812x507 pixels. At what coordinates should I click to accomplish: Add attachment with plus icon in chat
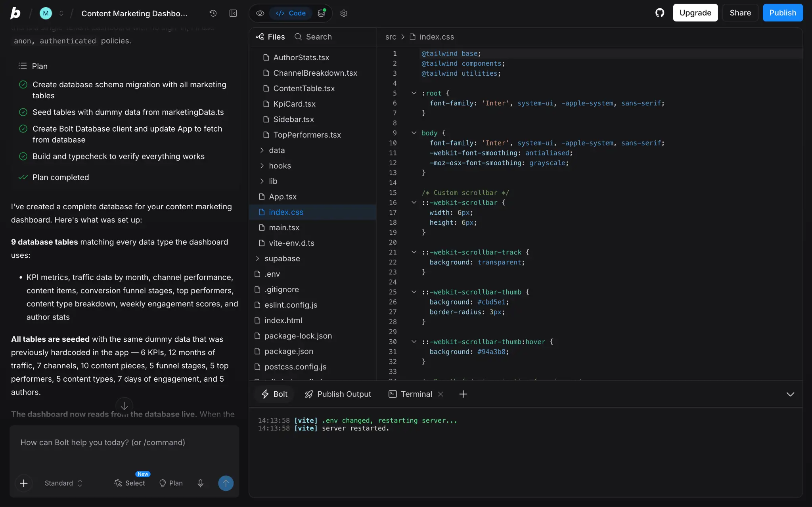point(24,483)
